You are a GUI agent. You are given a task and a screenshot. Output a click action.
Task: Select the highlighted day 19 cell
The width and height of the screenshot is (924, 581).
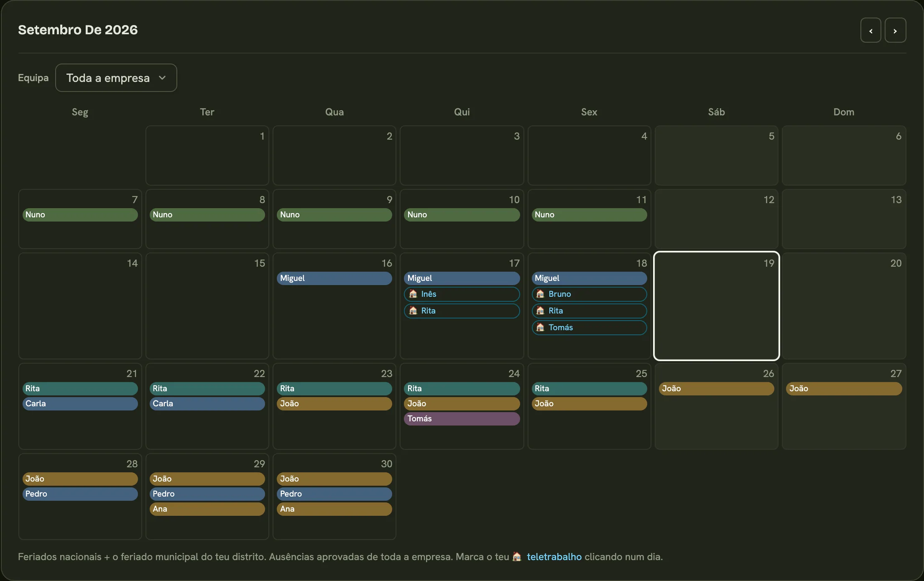(x=716, y=306)
